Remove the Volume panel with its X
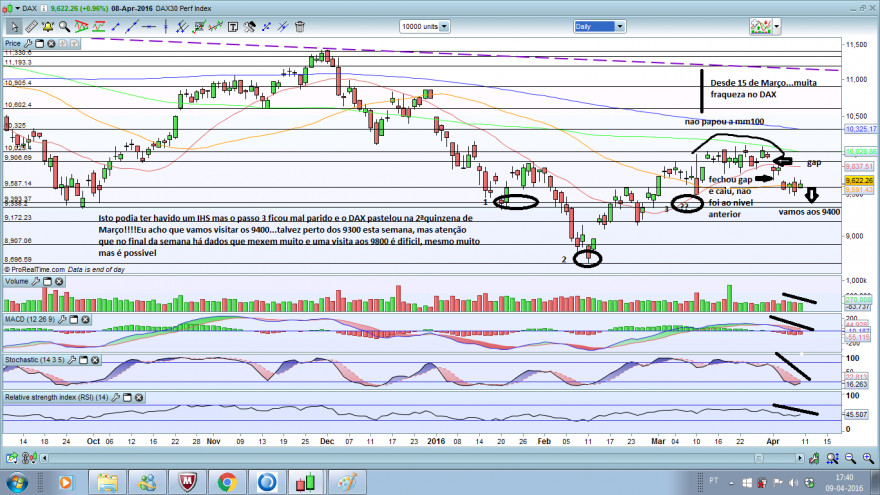 point(59,281)
